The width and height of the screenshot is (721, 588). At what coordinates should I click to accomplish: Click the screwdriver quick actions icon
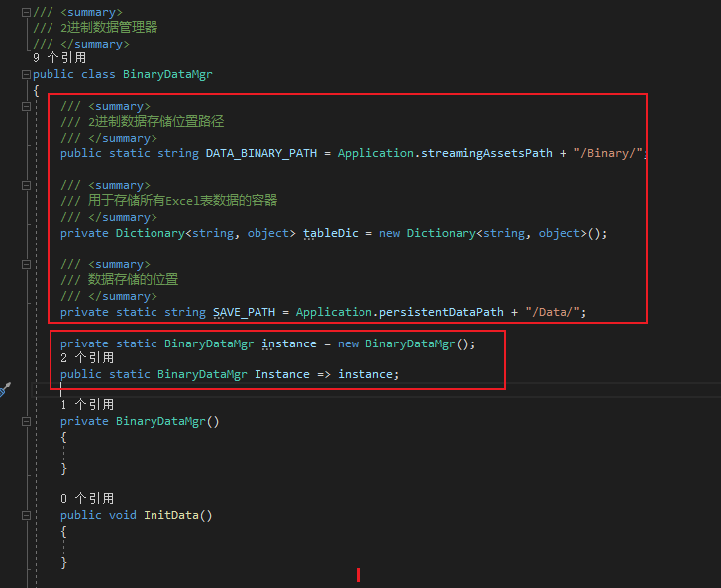pos(4,389)
